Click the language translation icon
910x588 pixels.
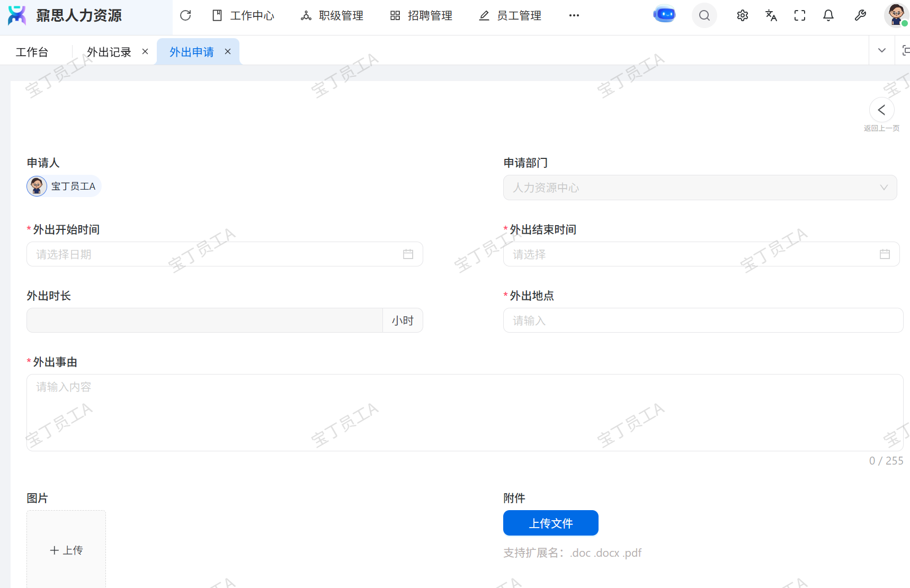[x=771, y=16]
